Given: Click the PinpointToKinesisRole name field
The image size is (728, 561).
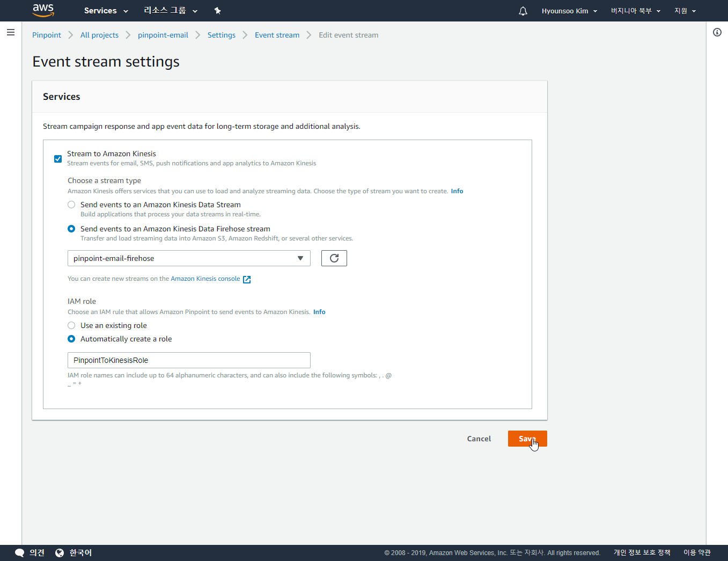Looking at the screenshot, I should click(x=189, y=360).
